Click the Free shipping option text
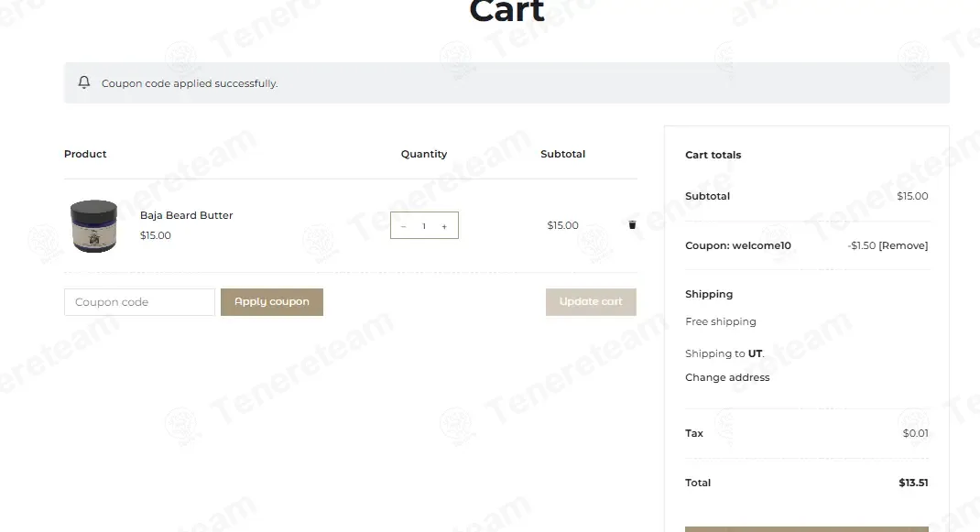Viewport: 980px width, 532px height. click(x=721, y=321)
